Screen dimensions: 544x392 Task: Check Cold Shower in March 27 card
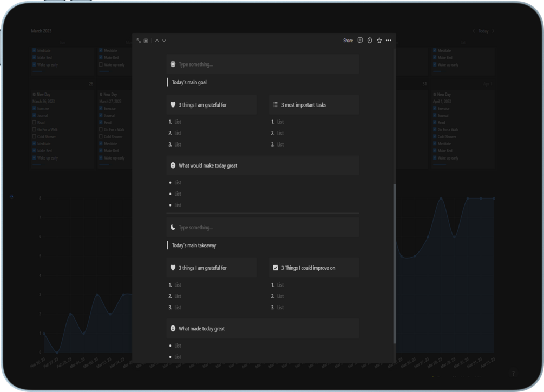[x=101, y=137]
